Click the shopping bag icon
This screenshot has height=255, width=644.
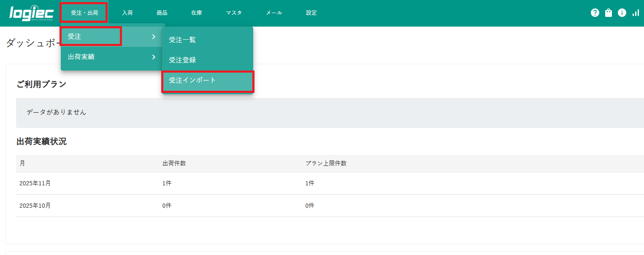pyautogui.click(x=609, y=13)
